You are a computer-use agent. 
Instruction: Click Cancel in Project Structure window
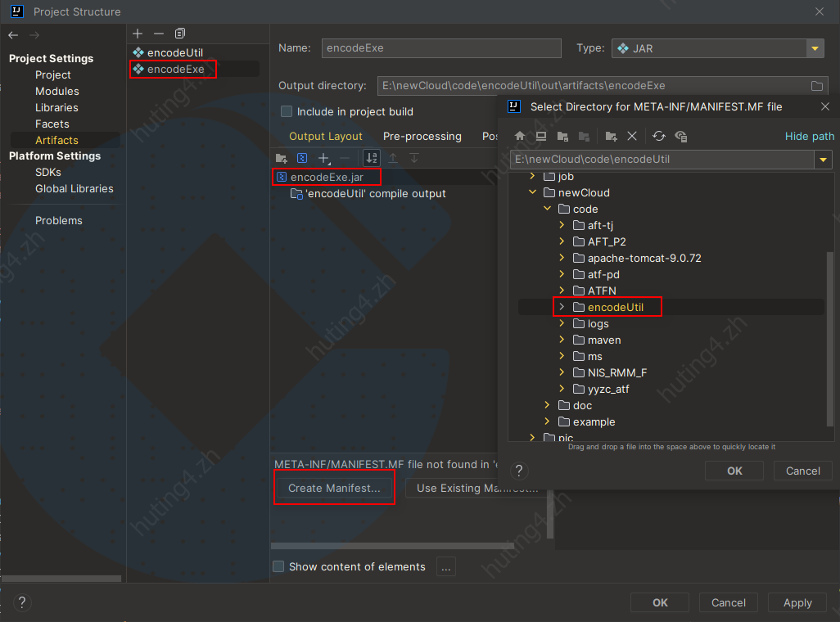[x=729, y=602]
